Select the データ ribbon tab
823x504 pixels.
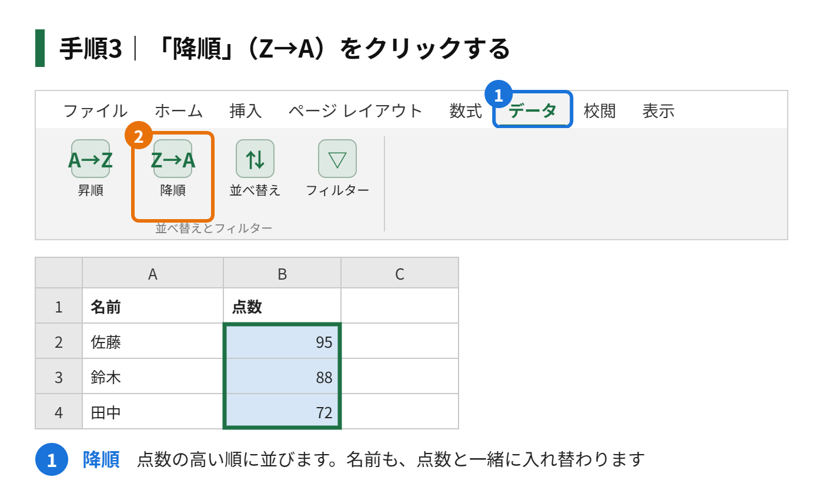[x=533, y=110]
